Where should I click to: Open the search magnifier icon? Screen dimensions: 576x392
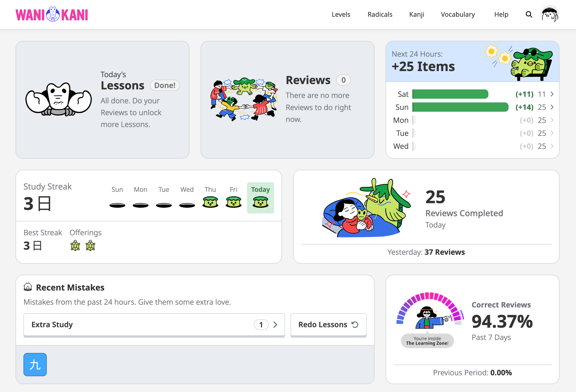pos(529,14)
